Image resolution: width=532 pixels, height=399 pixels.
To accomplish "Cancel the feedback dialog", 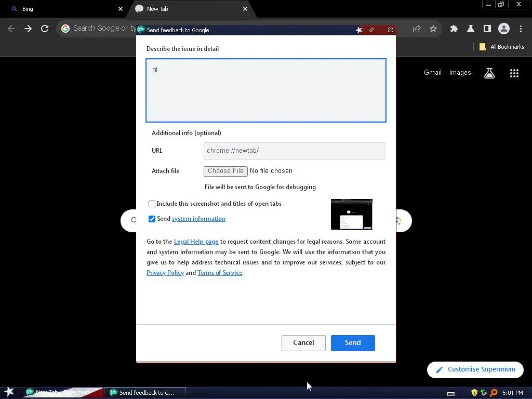I will coord(303,343).
